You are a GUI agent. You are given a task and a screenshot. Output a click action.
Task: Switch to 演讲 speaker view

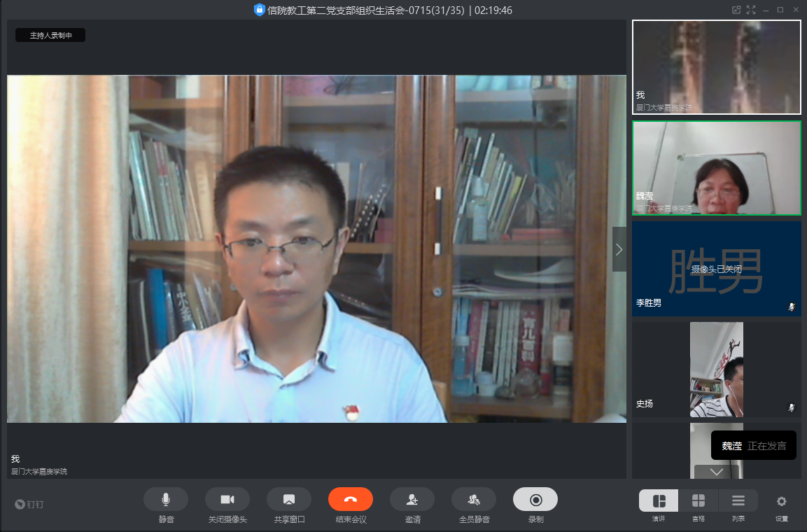pyautogui.click(x=659, y=500)
